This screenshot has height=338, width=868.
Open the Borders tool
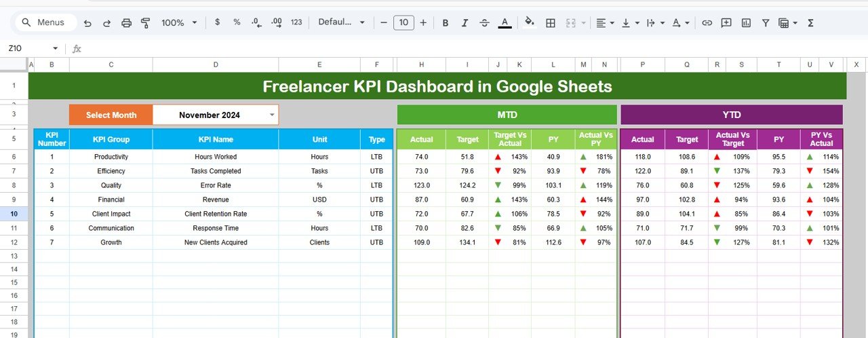coord(551,22)
